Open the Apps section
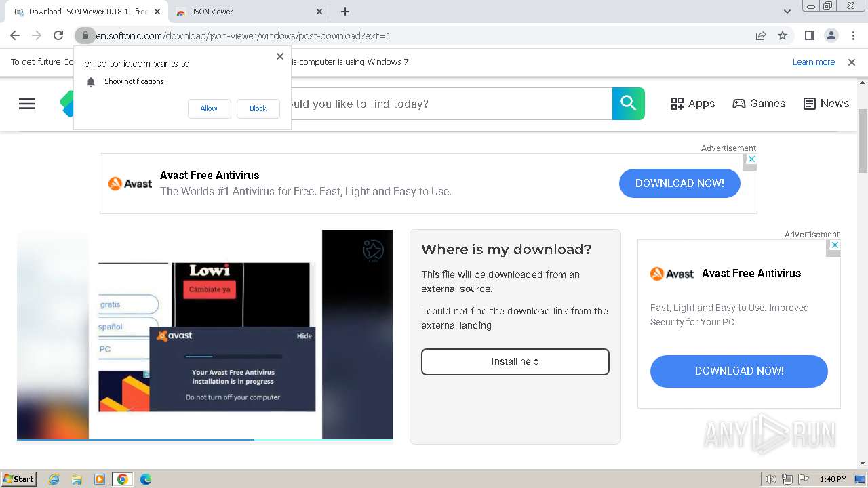Viewport: 868px width, 488px height. tap(692, 104)
